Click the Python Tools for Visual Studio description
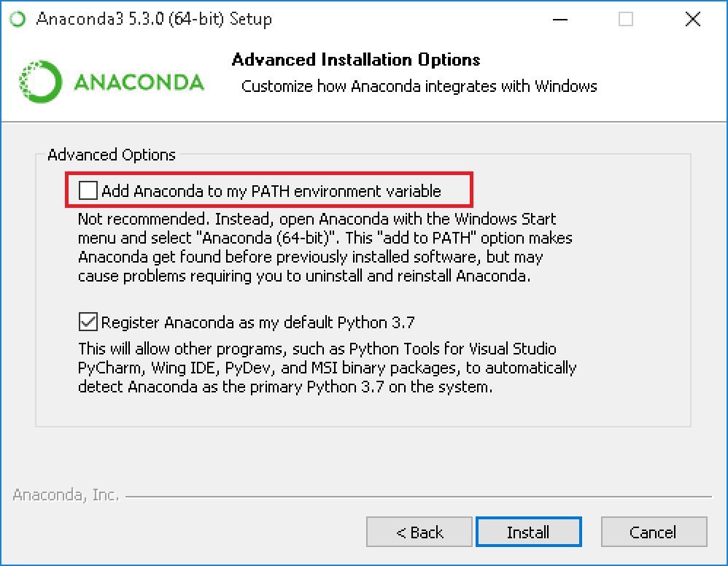Viewport: 728px width, 566px height. point(327,368)
